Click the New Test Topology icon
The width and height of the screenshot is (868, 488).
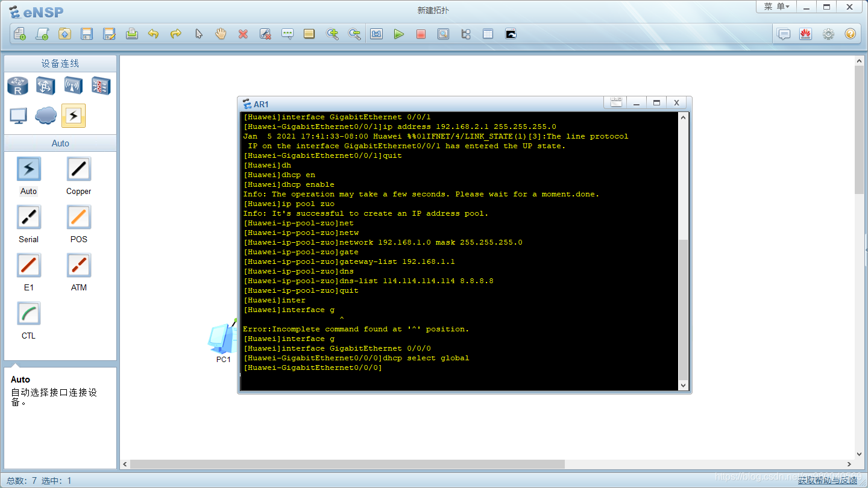pos(42,34)
